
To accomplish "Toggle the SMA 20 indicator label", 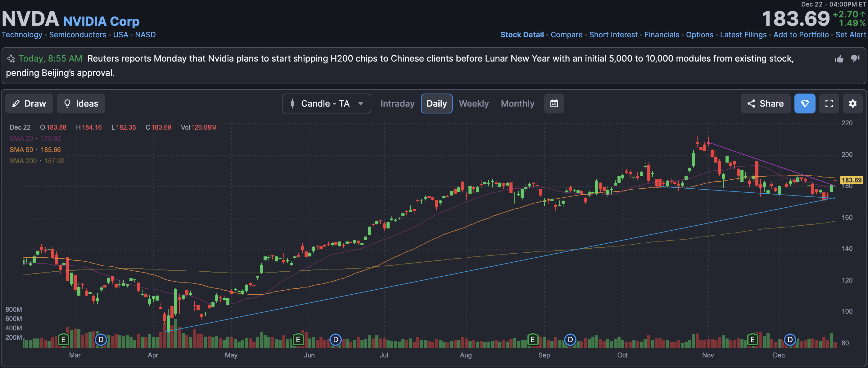I will tap(21, 138).
